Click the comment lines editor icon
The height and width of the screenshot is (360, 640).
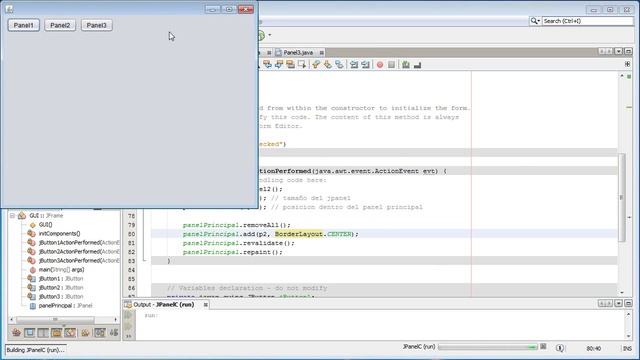click(406, 64)
